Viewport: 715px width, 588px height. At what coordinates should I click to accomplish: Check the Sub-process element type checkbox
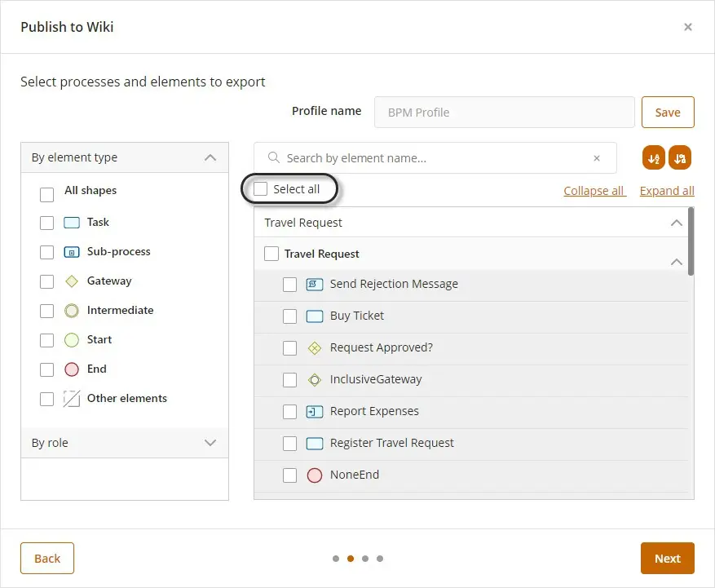[x=46, y=252]
